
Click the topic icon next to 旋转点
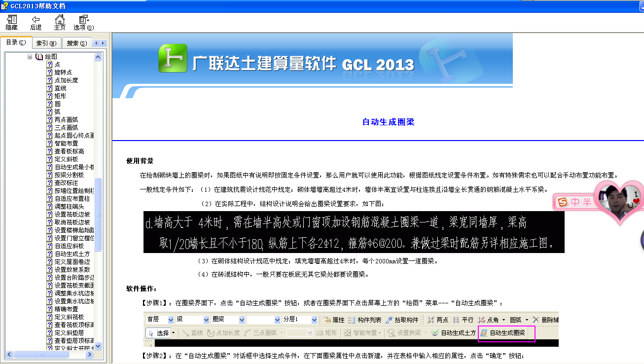[x=49, y=73]
